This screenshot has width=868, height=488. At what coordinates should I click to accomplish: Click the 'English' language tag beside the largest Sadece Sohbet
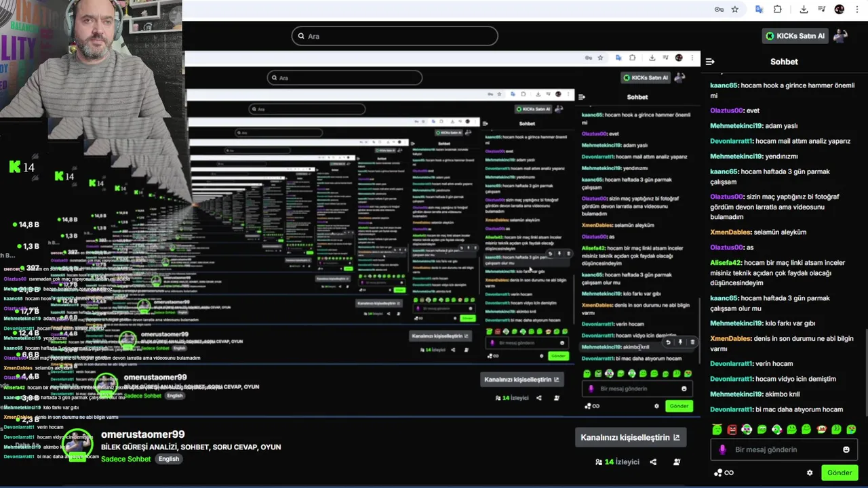169,459
